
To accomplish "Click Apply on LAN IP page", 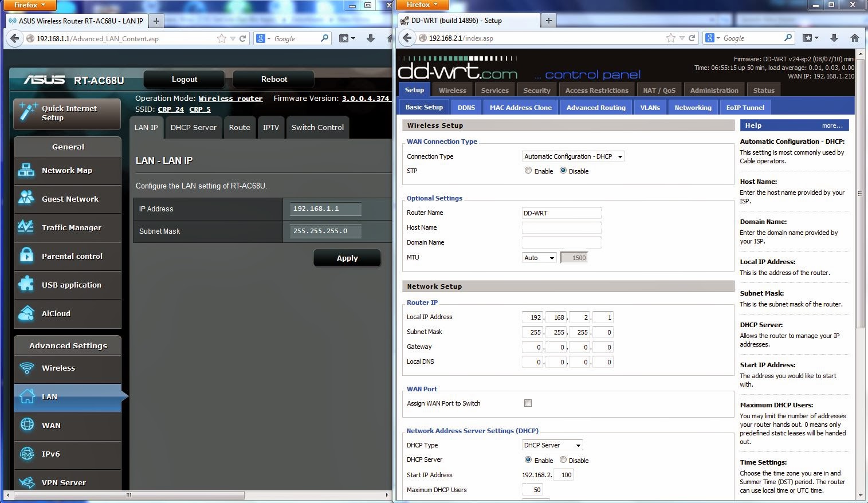I will (347, 258).
